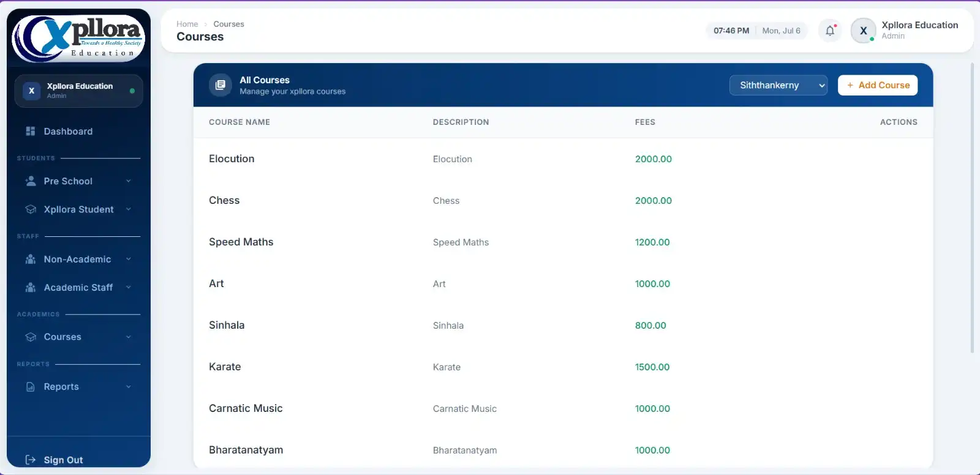Click the Chess description cell
The width and height of the screenshot is (980, 475).
pyautogui.click(x=446, y=201)
